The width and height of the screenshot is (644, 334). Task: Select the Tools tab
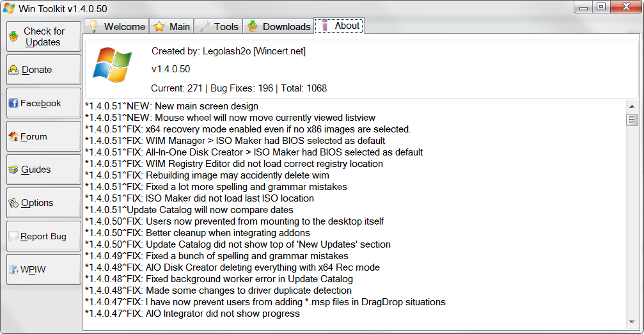pos(218,26)
